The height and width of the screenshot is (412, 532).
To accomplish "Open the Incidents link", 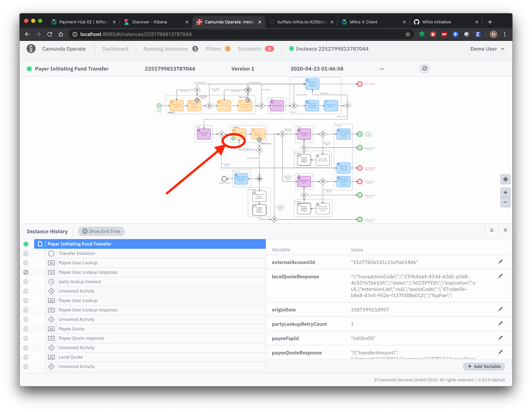I will 256,49.
